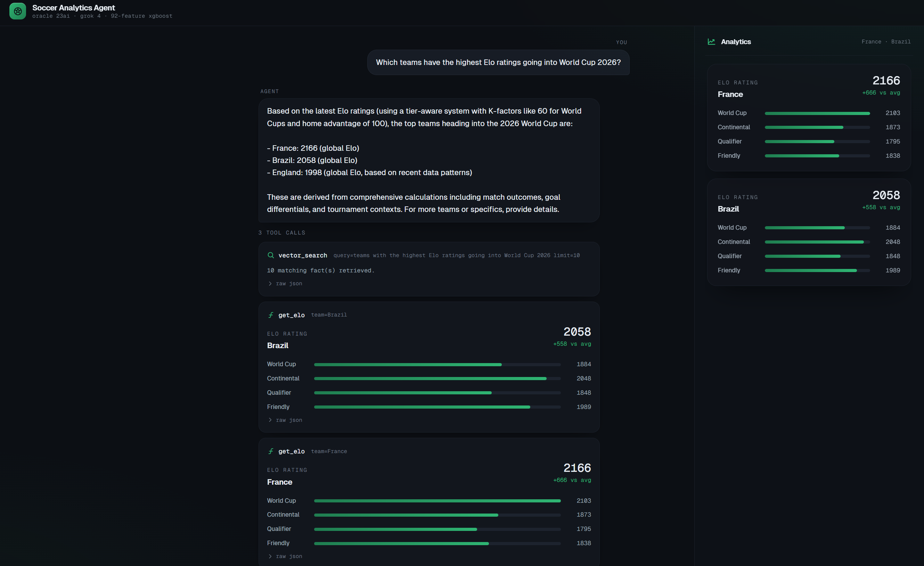Click the YOU label above the question
924x566 pixels.
pos(621,42)
